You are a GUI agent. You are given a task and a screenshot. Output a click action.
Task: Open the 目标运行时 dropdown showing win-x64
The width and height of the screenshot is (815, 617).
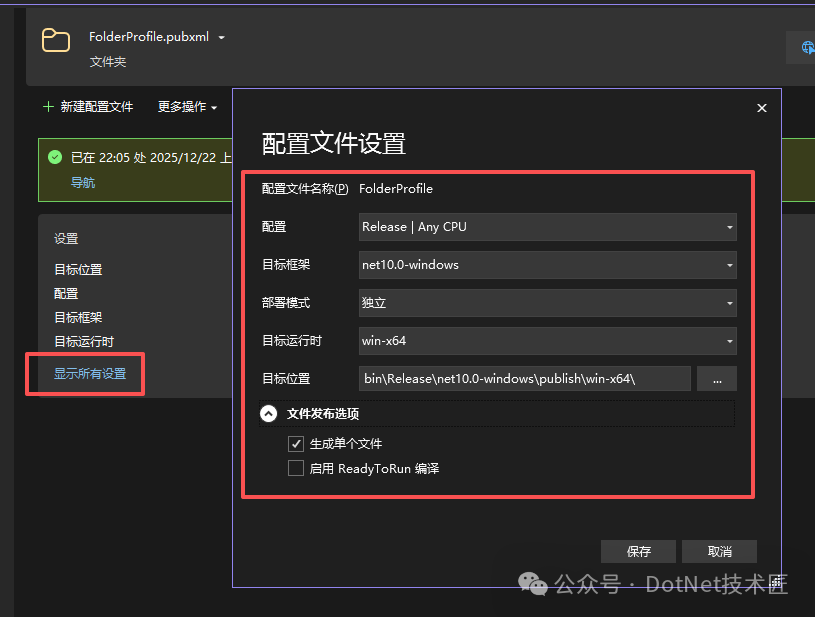(547, 340)
